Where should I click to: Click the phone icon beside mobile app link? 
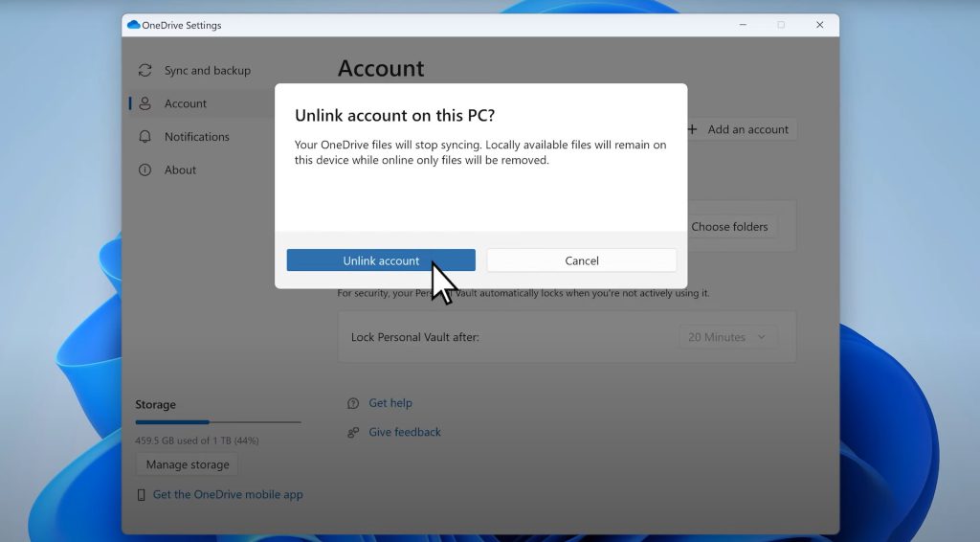(x=142, y=495)
